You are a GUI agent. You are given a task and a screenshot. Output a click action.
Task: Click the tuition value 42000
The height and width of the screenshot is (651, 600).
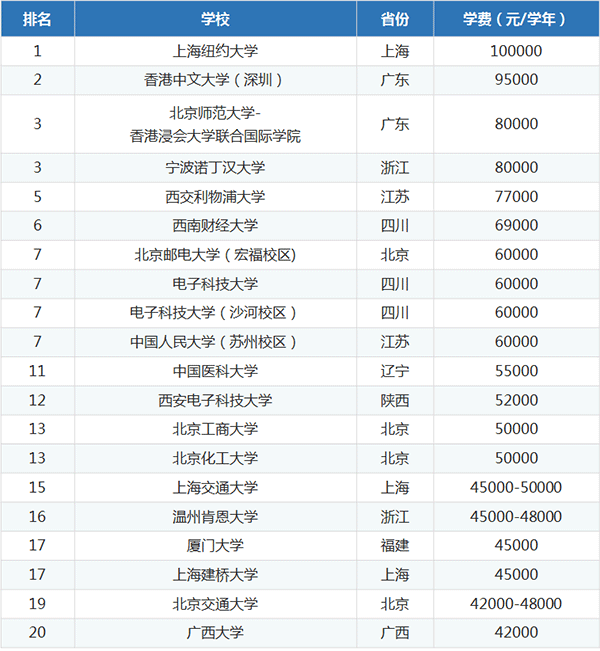(x=516, y=632)
